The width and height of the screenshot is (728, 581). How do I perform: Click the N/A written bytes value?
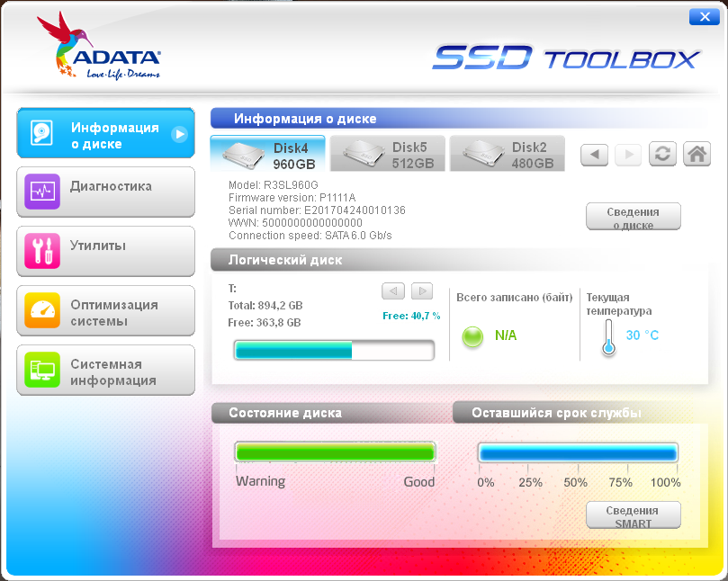tap(506, 335)
